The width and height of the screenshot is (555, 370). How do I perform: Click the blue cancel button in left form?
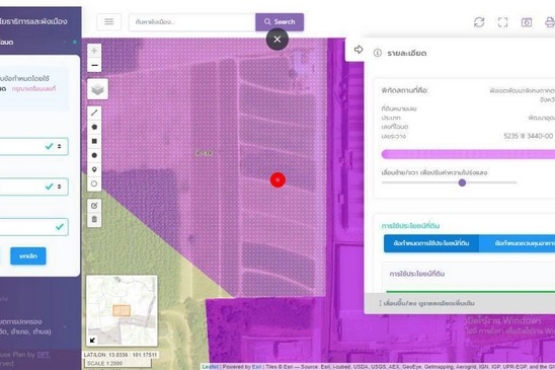pyautogui.click(x=28, y=256)
